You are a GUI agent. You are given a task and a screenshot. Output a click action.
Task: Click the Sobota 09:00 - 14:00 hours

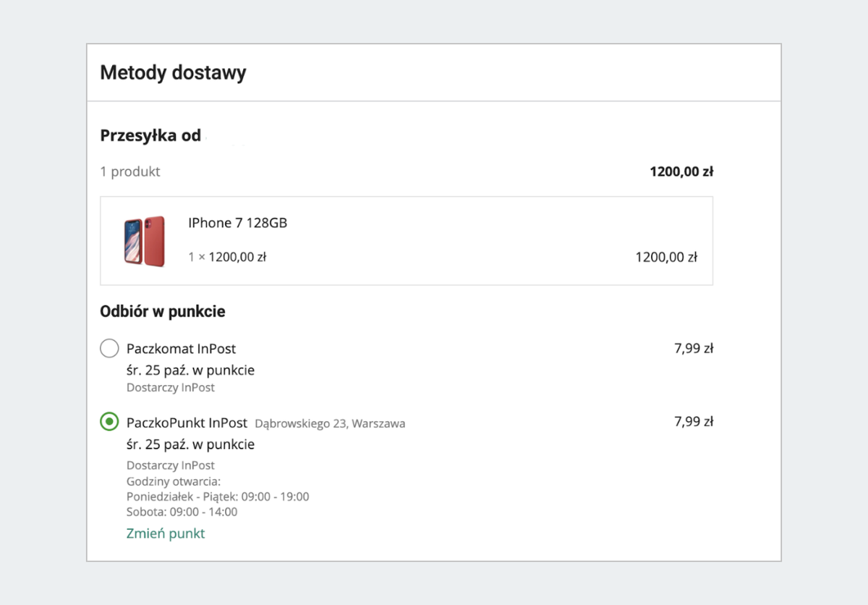click(182, 512)
